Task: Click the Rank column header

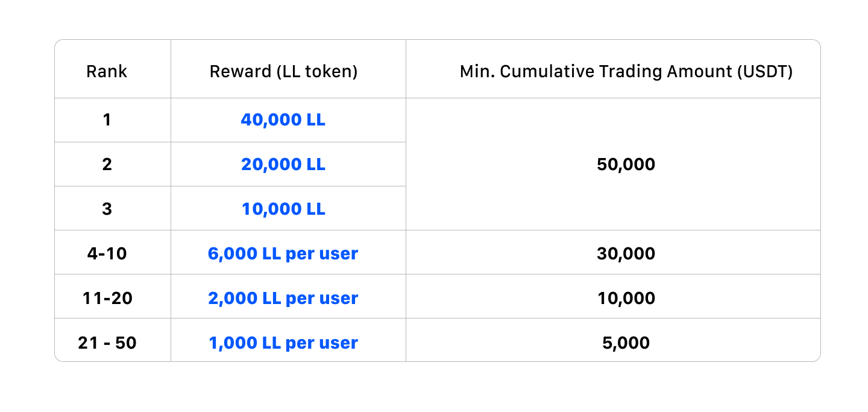Action: (x=107, y=71)
